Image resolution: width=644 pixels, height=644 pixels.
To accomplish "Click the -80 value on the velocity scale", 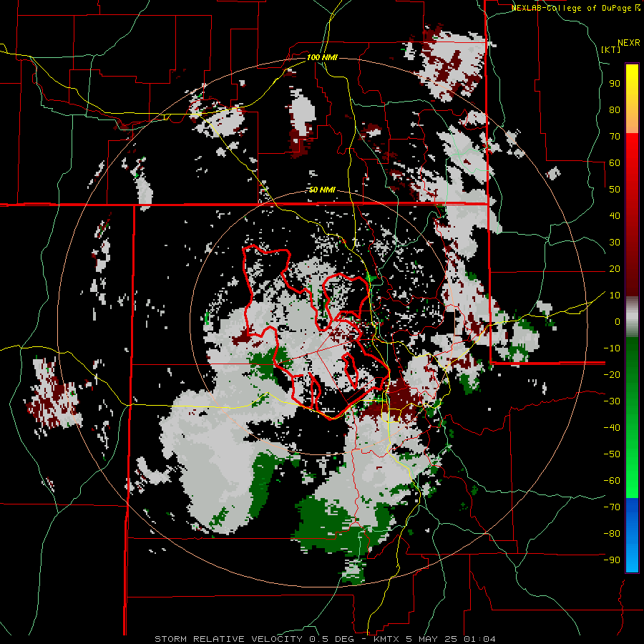I will coord(612,534).
